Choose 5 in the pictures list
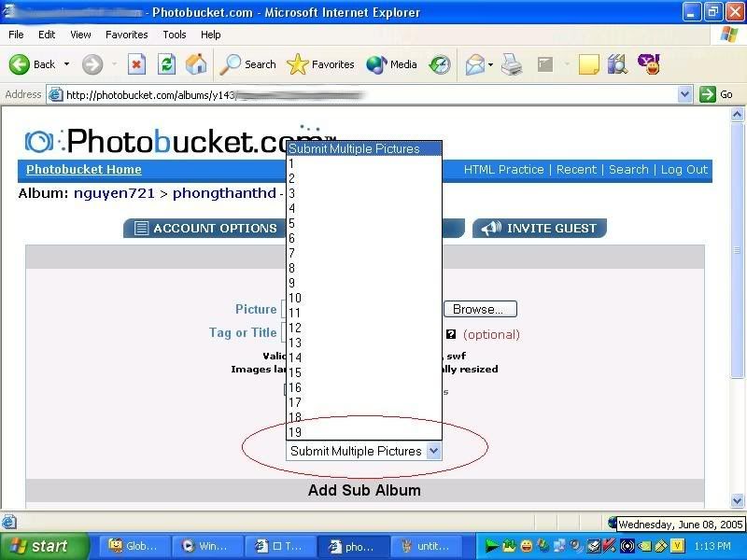Screen dimensions: 747x560 (364, 223)
